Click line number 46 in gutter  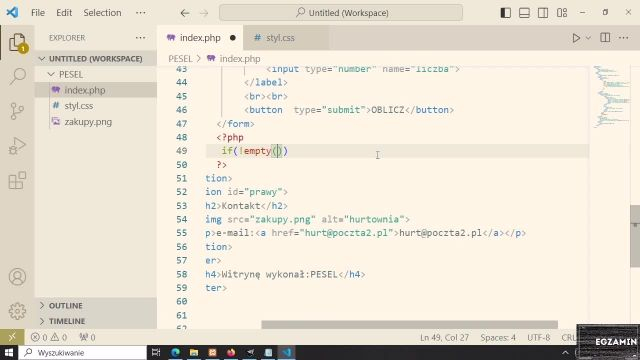pos(182,110)
